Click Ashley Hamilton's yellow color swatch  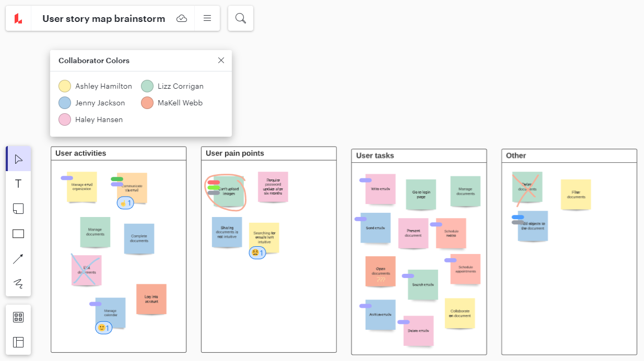65,86
